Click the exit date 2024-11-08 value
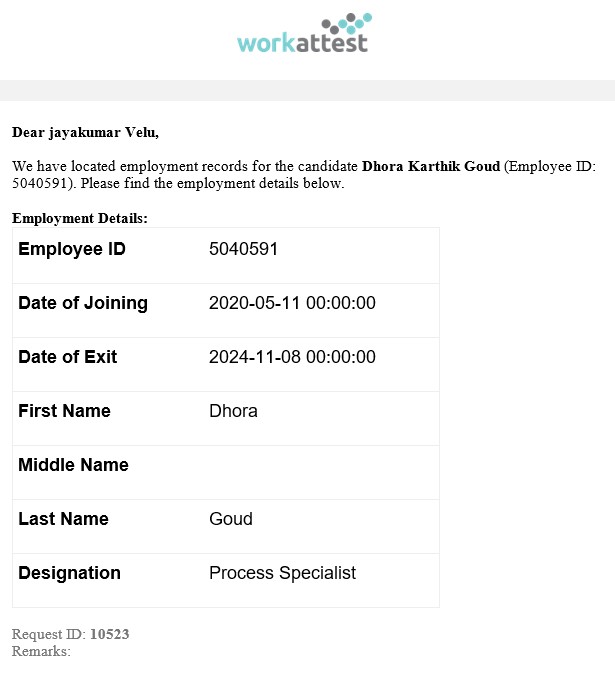The height and width of the screenshot is (682, 615). click(292, 357)
